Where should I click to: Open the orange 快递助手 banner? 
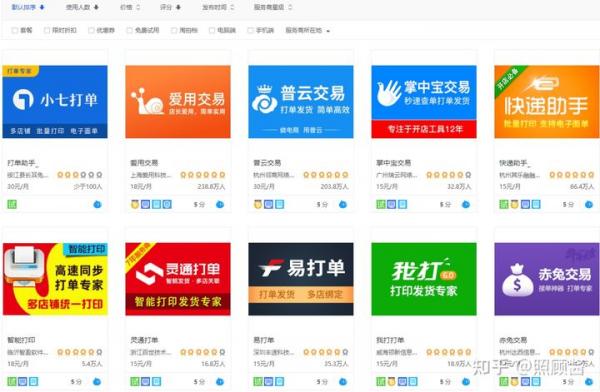point(547,101)
